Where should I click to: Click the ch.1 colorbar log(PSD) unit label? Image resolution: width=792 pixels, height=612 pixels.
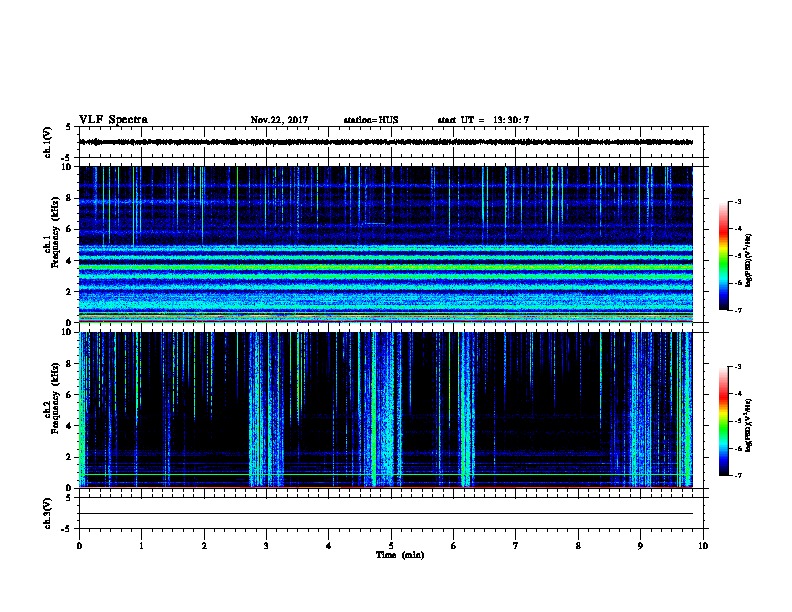(748, 260)
